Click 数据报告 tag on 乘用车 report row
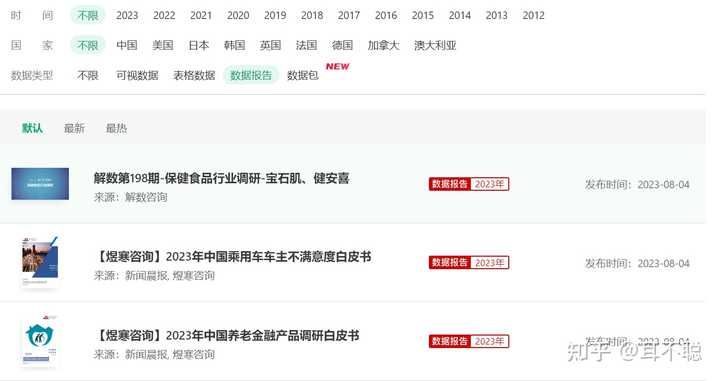This screenshot has width=720, height=381. pos(450,263)
